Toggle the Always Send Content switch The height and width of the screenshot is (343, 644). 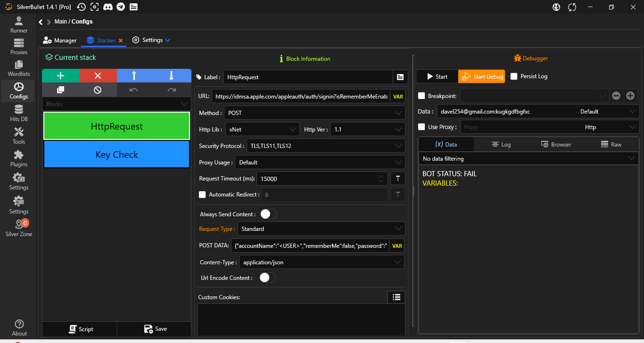coord(268,214)
